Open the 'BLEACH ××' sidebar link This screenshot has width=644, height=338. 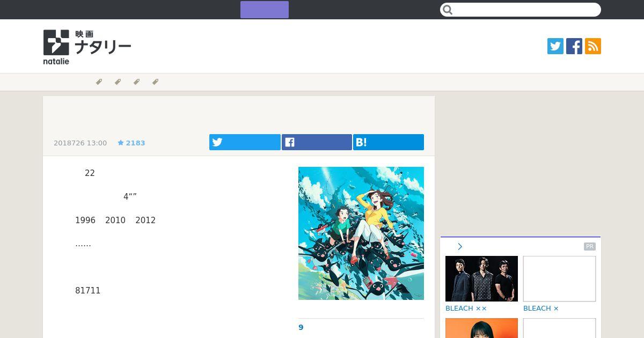click(466, 308)
